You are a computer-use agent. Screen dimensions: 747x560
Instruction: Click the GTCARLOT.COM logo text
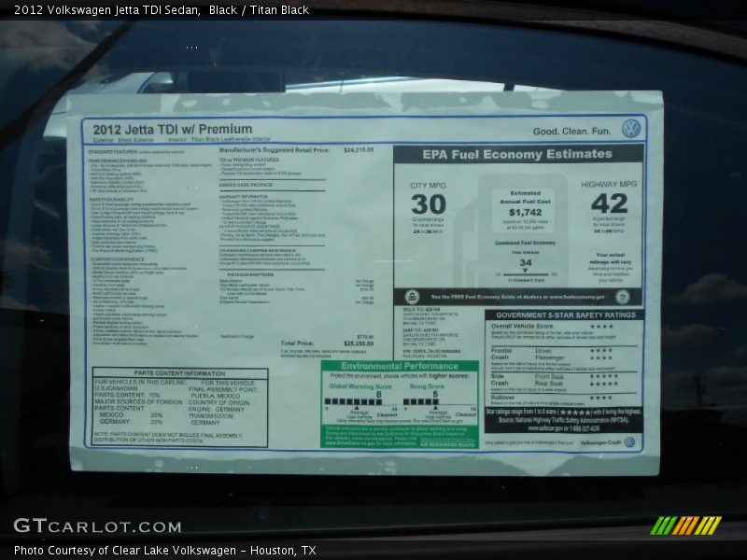98,525
